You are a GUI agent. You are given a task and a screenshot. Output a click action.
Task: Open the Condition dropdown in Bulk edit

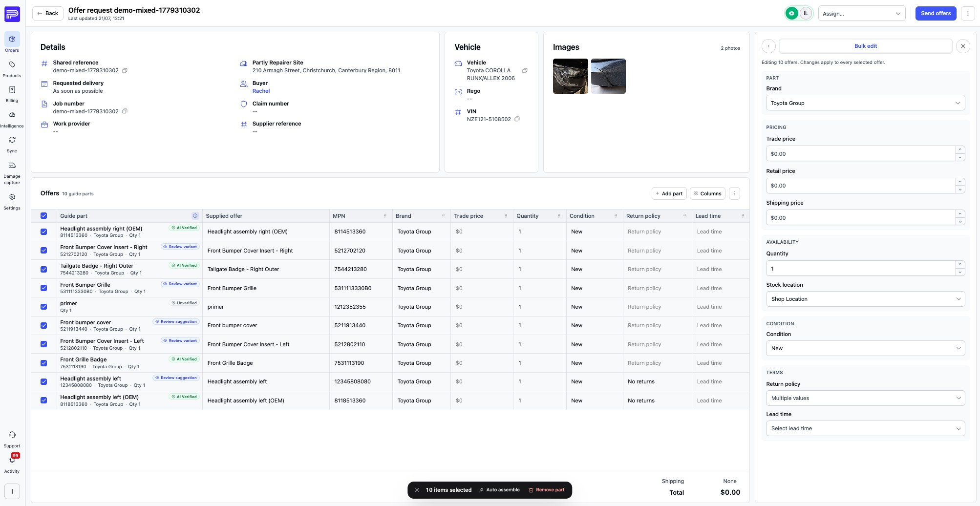[x=865, y=348]
